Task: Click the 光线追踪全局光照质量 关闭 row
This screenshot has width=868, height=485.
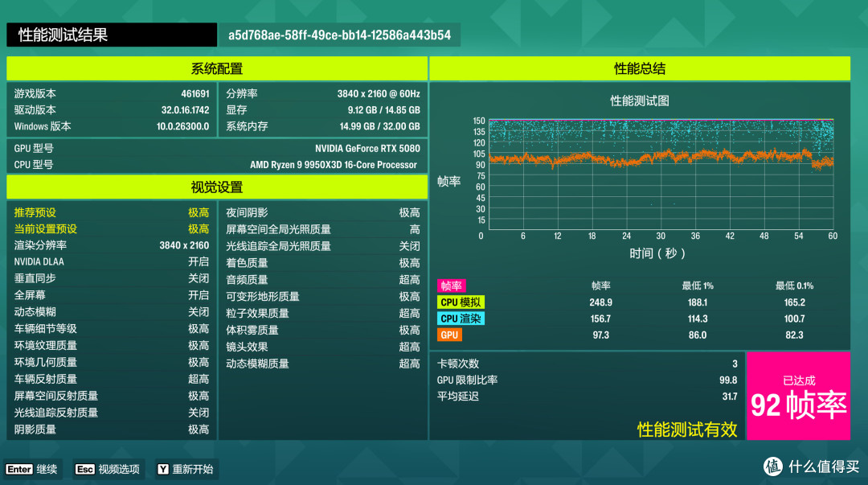Action: coord(323,246)
